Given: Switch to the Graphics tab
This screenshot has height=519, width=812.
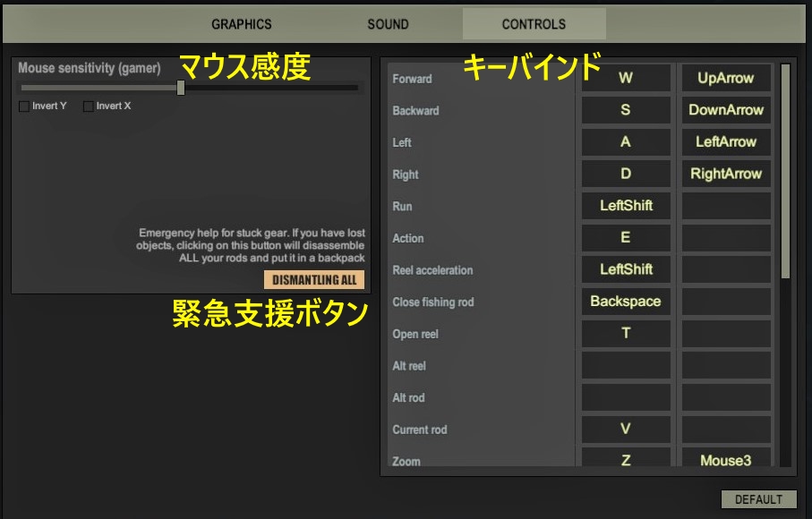Looking at the screenshot, I should (241, 24).
